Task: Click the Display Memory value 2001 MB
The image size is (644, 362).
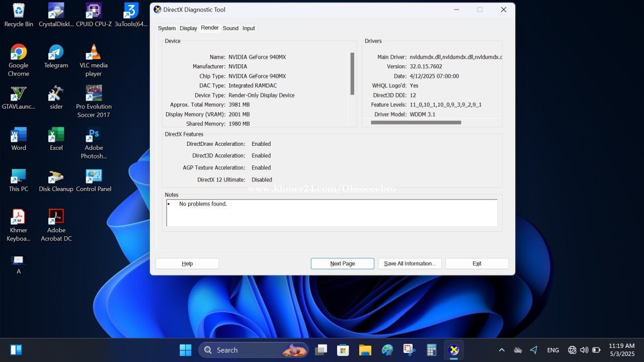Action: pos(239,114)
